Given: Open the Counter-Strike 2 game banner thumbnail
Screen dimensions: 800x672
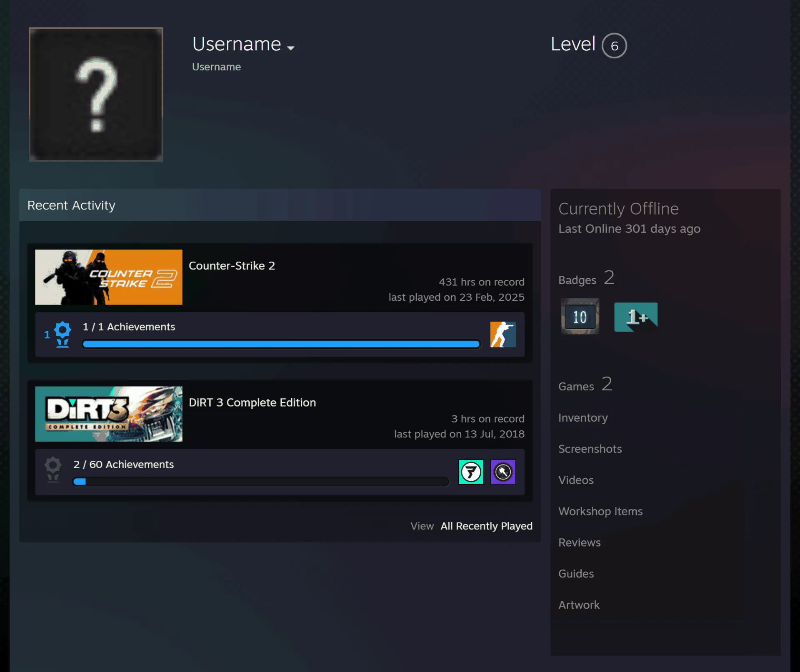Looking at the screenshot, I should [109, 277].
